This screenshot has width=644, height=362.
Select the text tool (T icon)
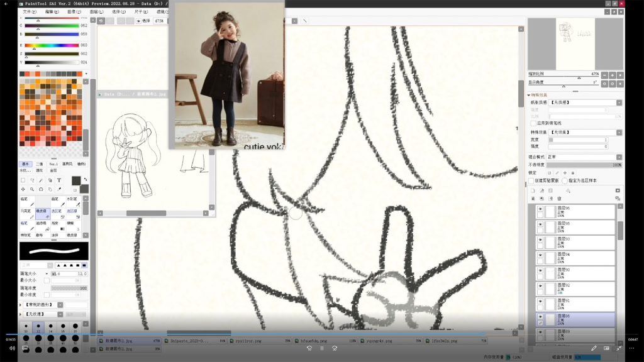tap(59, 180)
